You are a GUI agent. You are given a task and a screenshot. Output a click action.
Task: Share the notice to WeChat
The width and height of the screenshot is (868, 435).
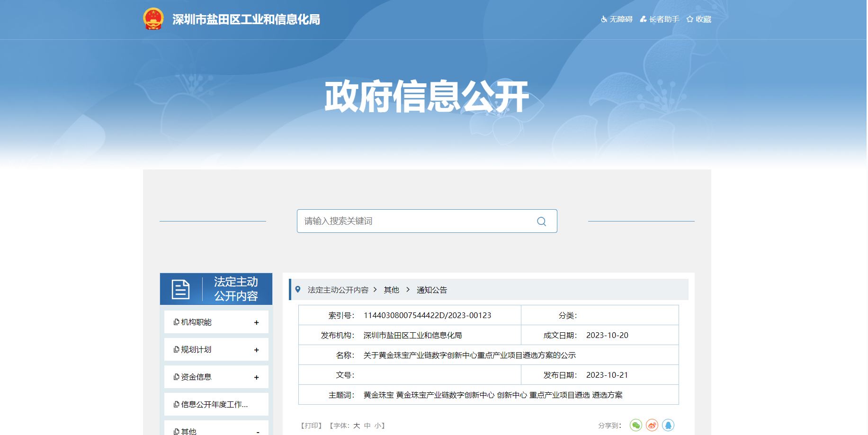click(x=635, y=425)
